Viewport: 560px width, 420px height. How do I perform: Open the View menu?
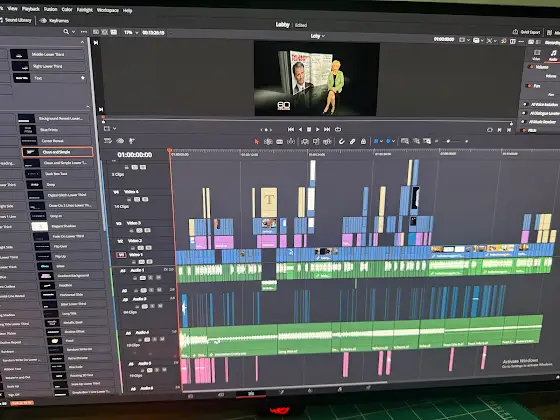coord(12,8)
